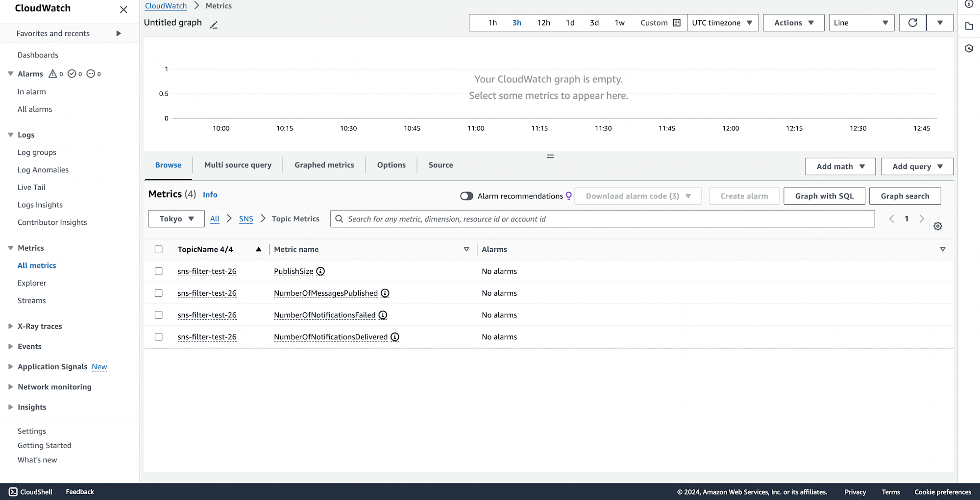
Task: Edit the Untitled graph name pencil icon
Action: coord(214,24)
